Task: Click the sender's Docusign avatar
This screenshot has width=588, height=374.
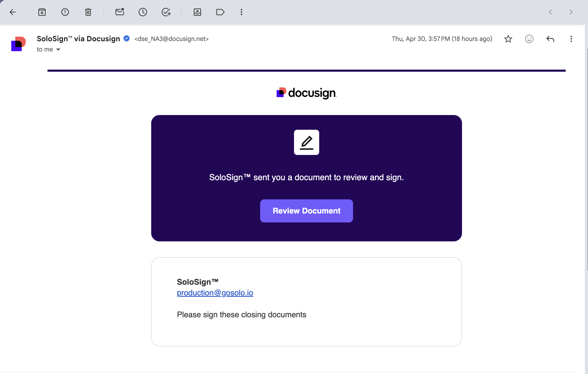Action: point(18,44)
